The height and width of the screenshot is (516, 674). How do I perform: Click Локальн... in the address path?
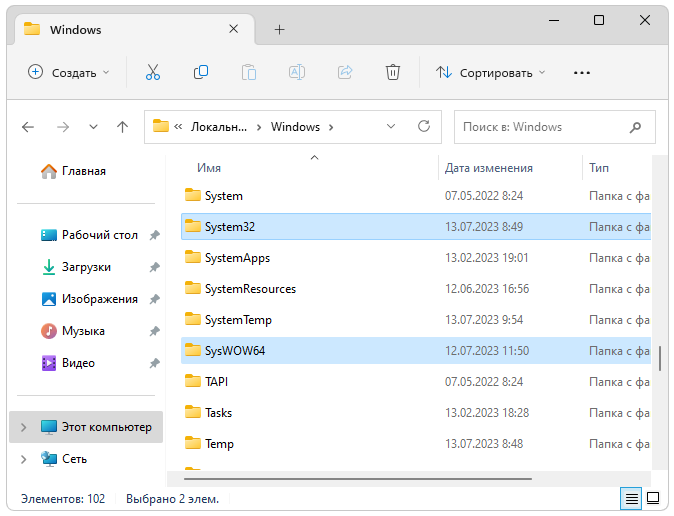[x=219, y=127]
